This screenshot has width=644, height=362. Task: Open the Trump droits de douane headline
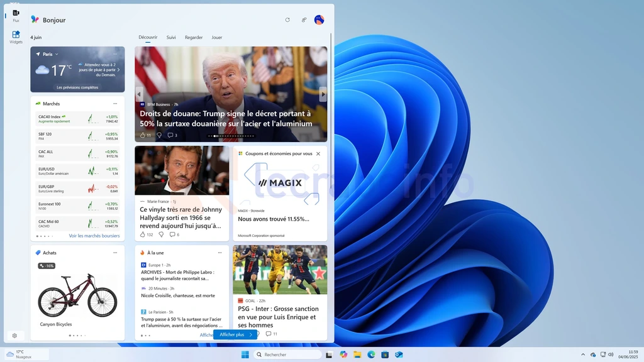[226, 119]
